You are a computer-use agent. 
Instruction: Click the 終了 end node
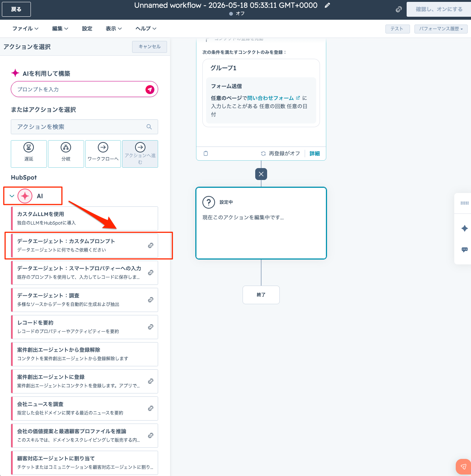261,295
